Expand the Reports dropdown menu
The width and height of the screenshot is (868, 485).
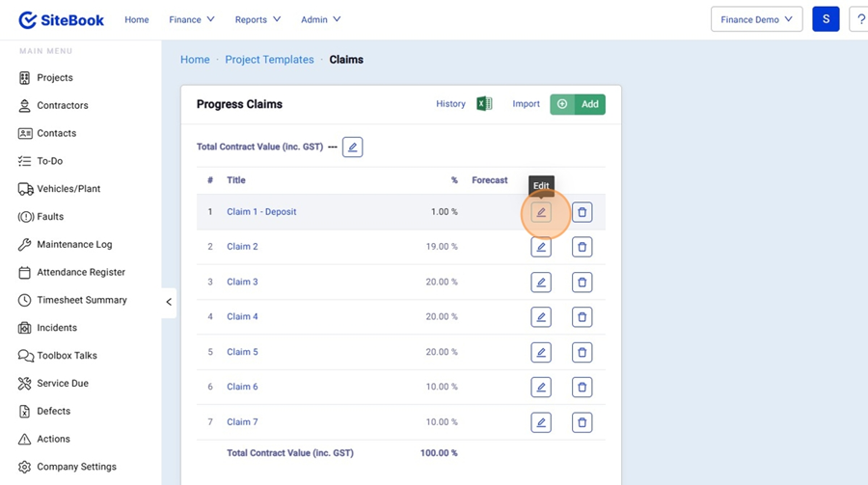point(258,19)
